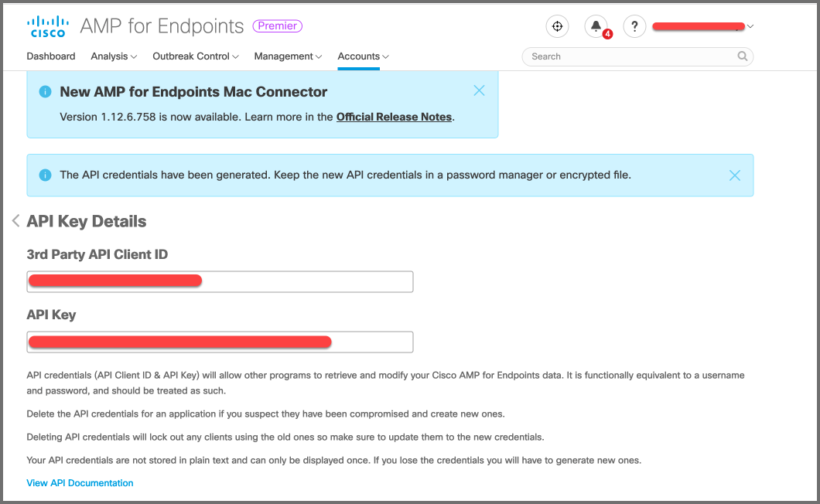
Task: Open the crosshair target icon in header
Action: point(557,26)
